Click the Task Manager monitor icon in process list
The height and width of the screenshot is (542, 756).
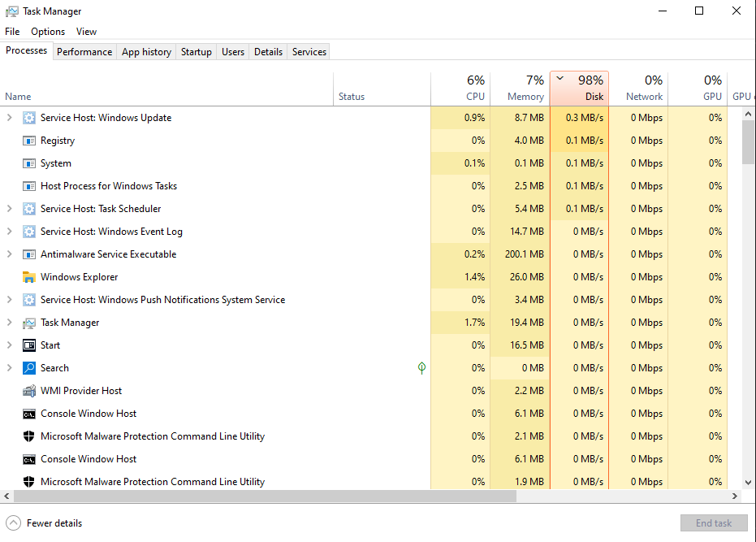click(29, 322)
